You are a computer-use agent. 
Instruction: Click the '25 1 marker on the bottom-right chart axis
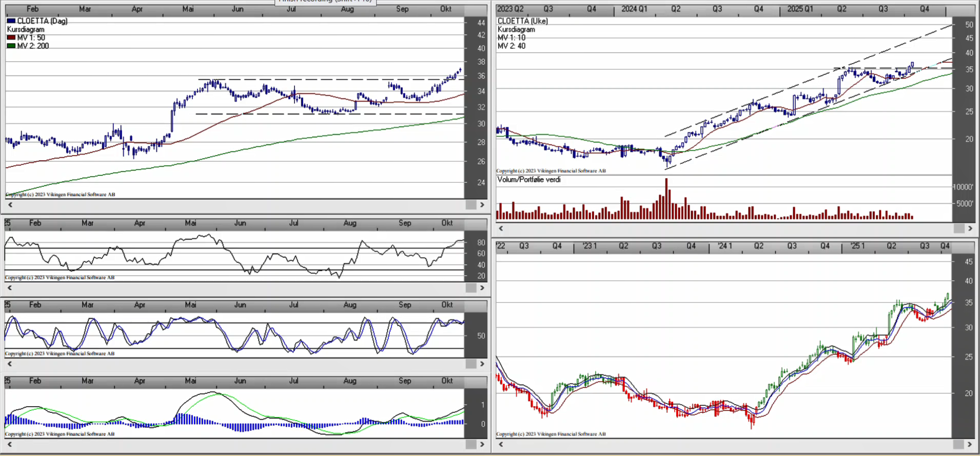tap(857, 246)
